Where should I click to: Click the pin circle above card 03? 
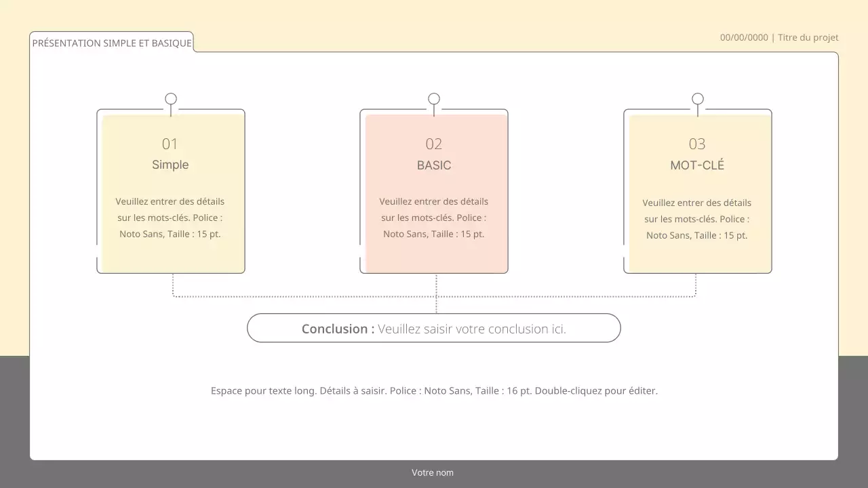698,99
